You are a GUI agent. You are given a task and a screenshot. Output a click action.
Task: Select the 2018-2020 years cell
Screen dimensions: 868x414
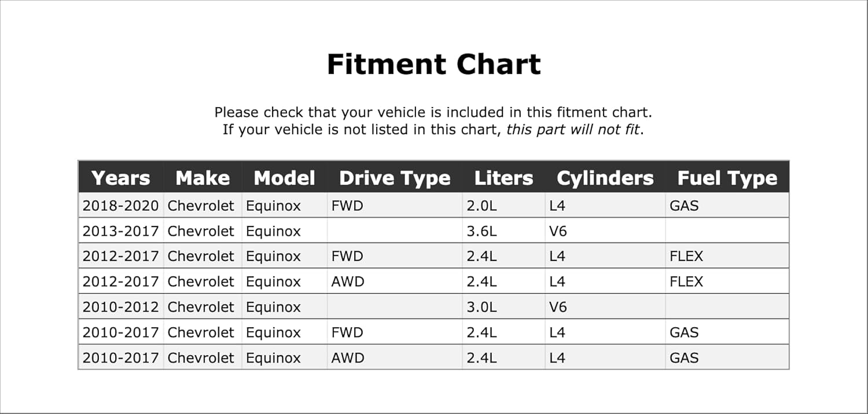point(120,206)
